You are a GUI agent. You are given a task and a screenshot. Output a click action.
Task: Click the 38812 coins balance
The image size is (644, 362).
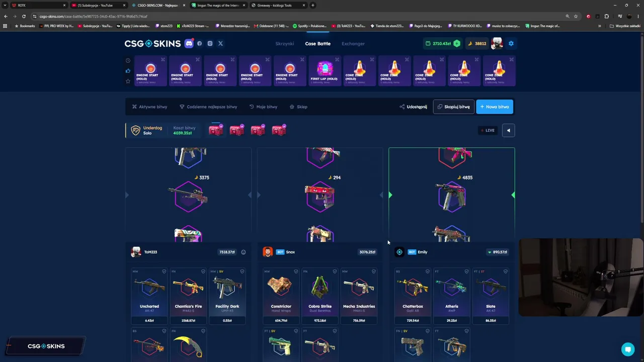point(477,44)
